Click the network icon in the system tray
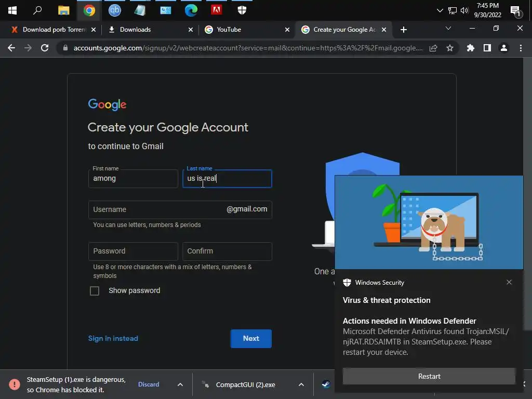This screenshot has width=532, height=399. pos(453,10)
